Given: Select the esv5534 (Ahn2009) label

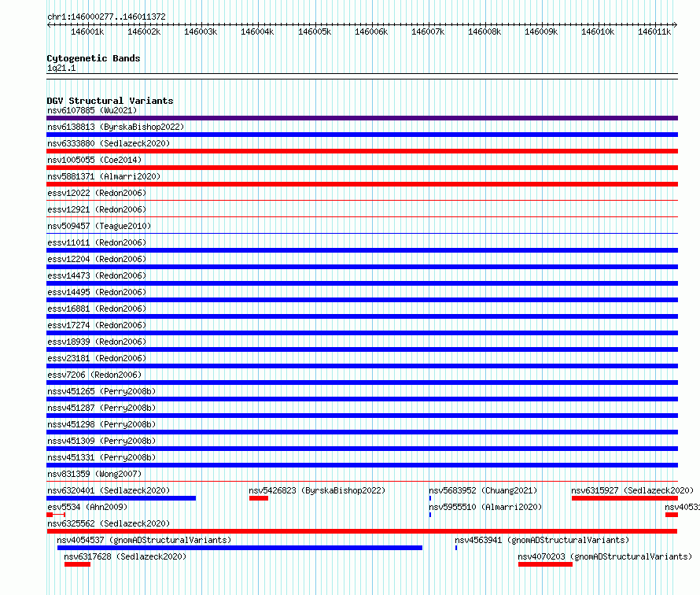Looking at the screenshot, I should pos(87,507).
